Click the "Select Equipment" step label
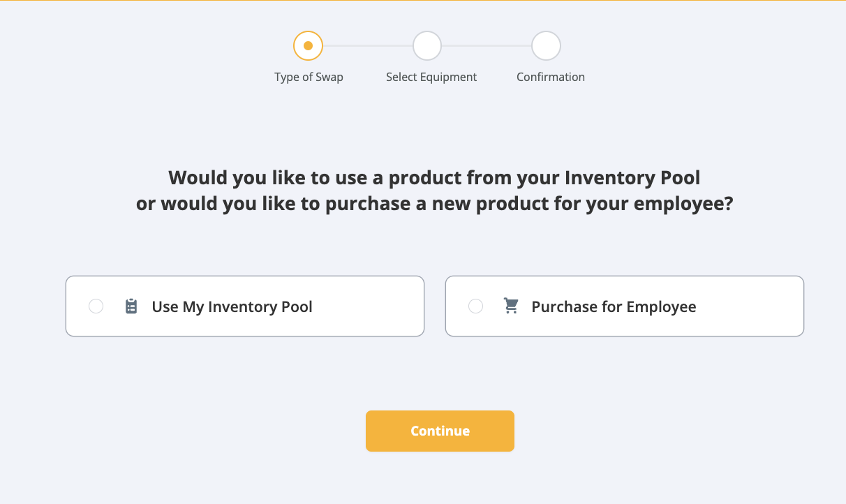 431,77
